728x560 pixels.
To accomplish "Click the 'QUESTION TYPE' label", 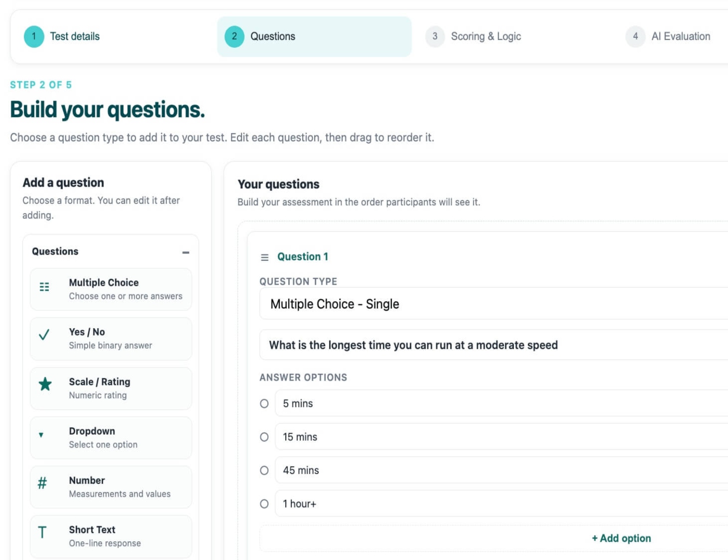I will point(298,282).
